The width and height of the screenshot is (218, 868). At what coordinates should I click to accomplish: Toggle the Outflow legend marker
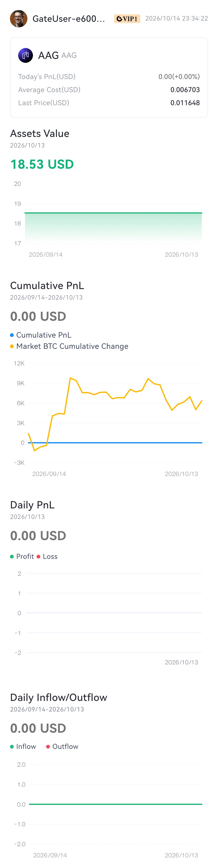click(48, 747)
